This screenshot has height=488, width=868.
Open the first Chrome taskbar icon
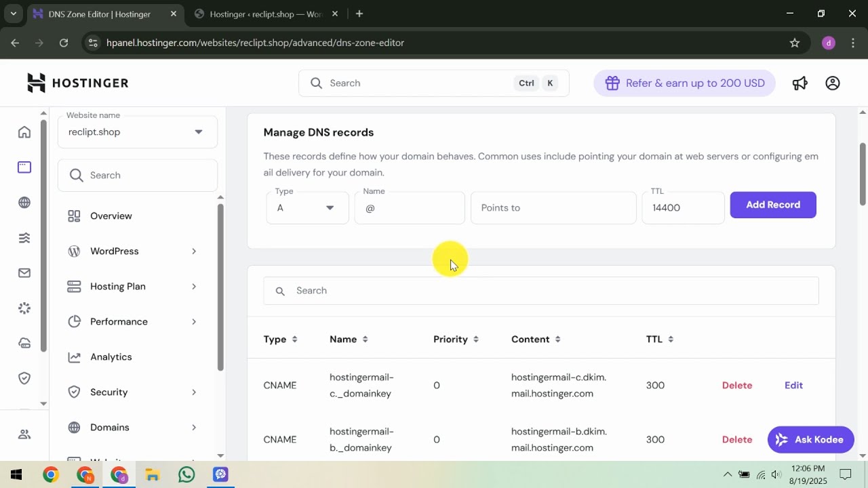(x=51, y=474)
